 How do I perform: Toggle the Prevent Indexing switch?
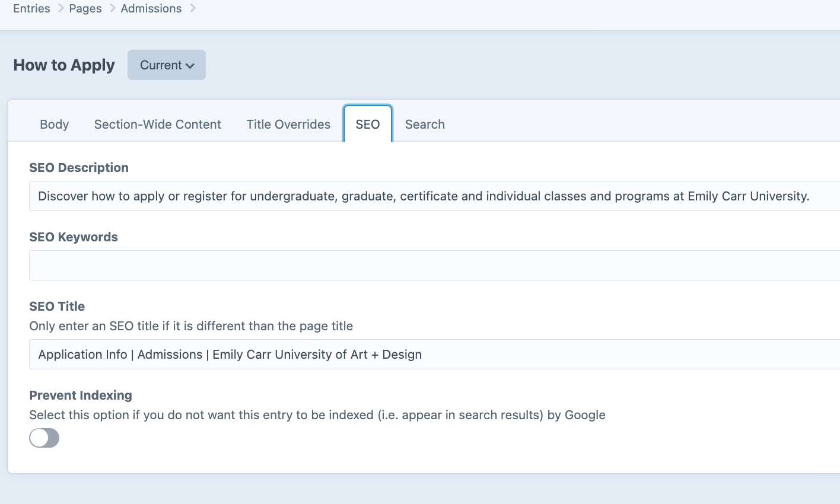[x=44, y=438]
